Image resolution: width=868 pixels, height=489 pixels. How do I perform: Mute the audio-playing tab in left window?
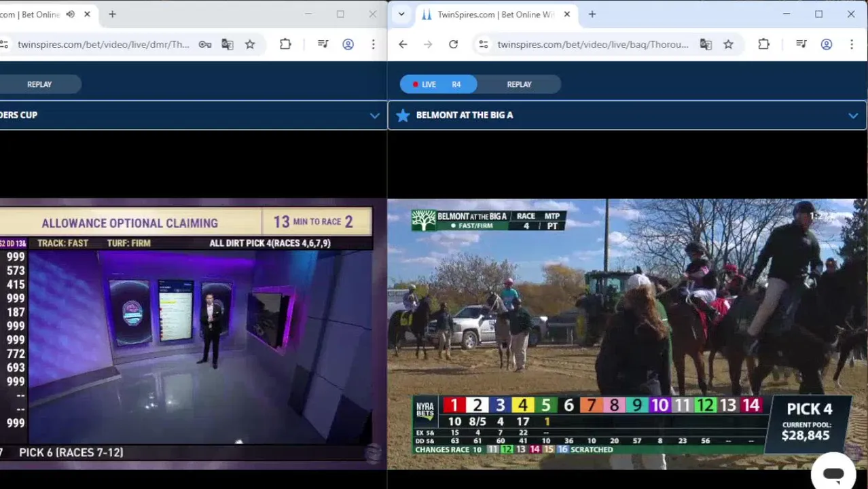[71, 14]
